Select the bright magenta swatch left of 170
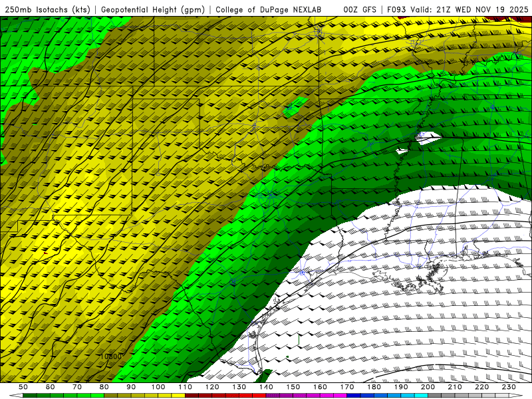Screen dimensions: 532x399 coord(340,396)
